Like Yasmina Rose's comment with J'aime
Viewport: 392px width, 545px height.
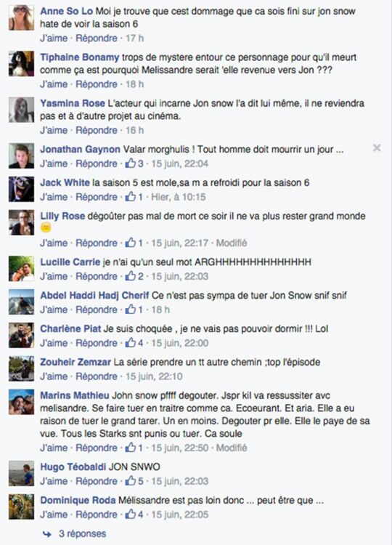click(x=54, y=130)
